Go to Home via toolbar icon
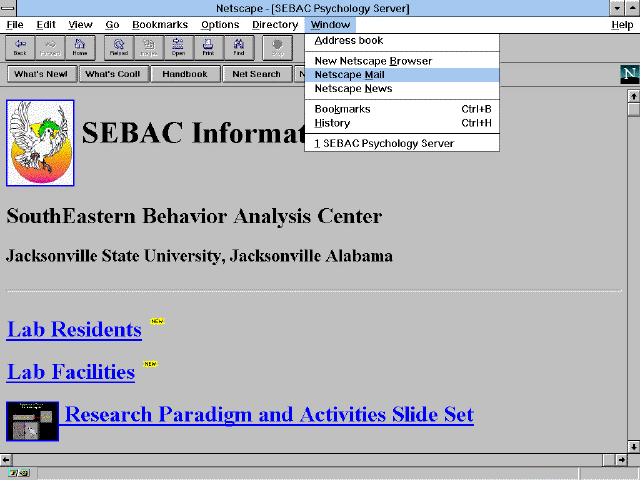 tap(80, 48)
